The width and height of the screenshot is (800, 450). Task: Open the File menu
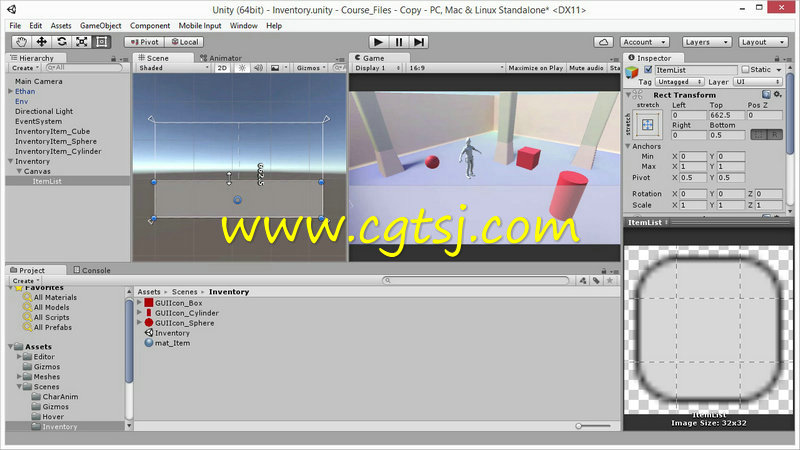(x=15, y=26)
